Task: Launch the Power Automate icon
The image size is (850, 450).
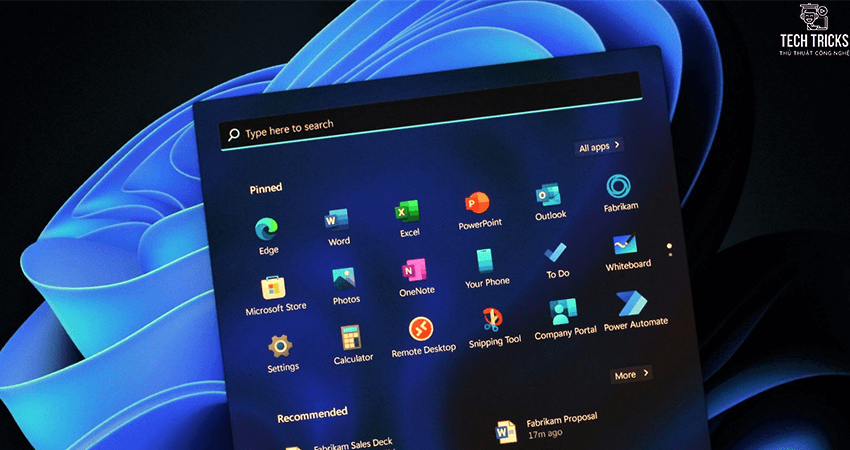Action: point(632,304)
